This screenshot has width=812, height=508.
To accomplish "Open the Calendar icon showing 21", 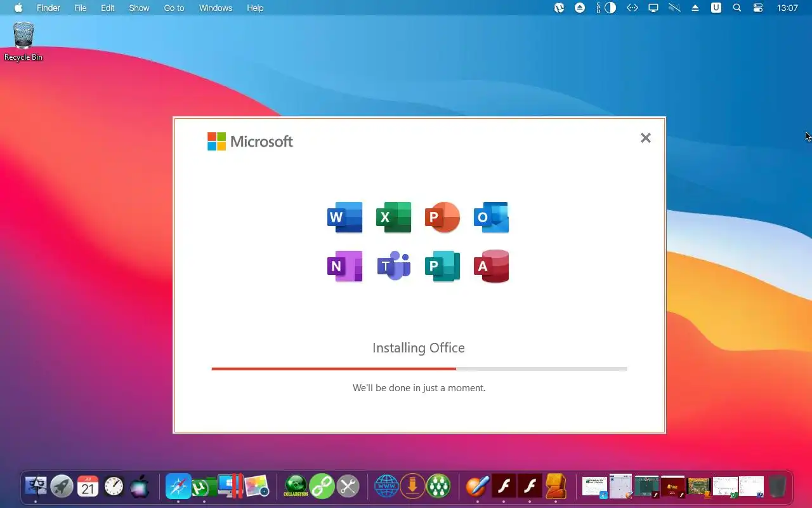I will pyautogui.click(x=88, y=486).
